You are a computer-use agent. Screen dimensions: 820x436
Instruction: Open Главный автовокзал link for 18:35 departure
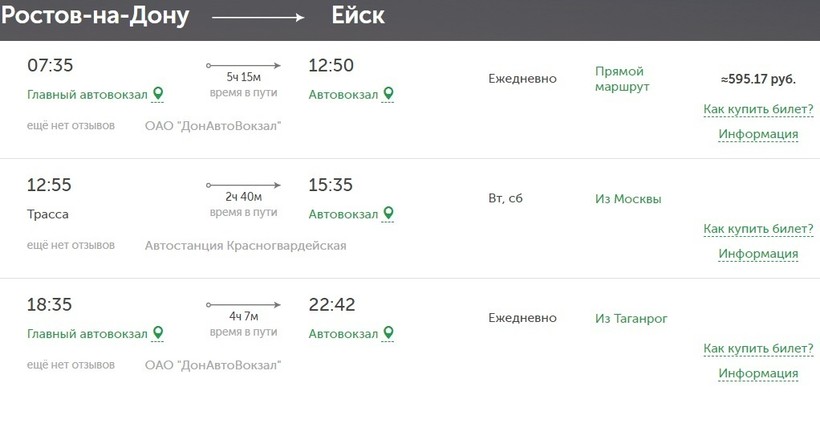pyautogui.click(x=87, y=333)
